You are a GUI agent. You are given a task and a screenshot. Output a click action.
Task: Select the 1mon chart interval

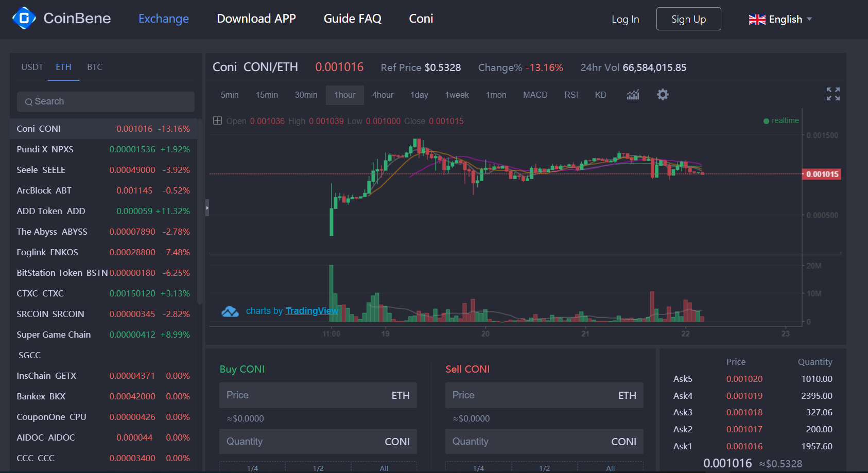(x=496, y=95)
